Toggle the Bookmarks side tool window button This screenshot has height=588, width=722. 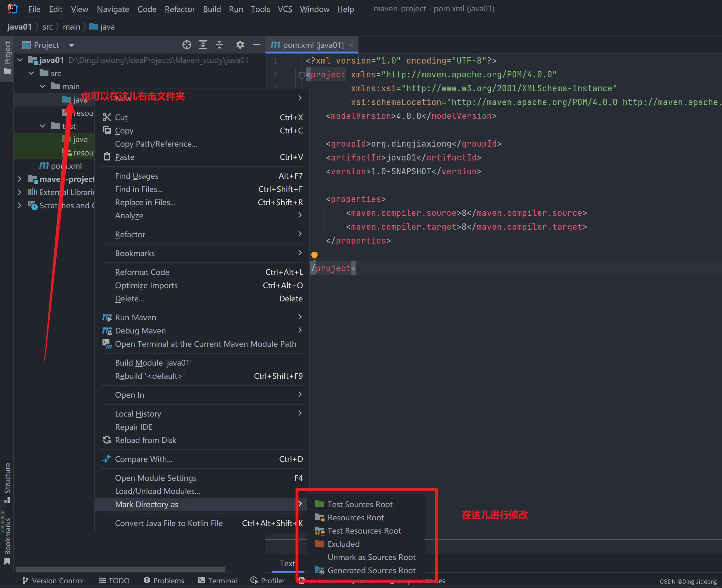point(7,541)
